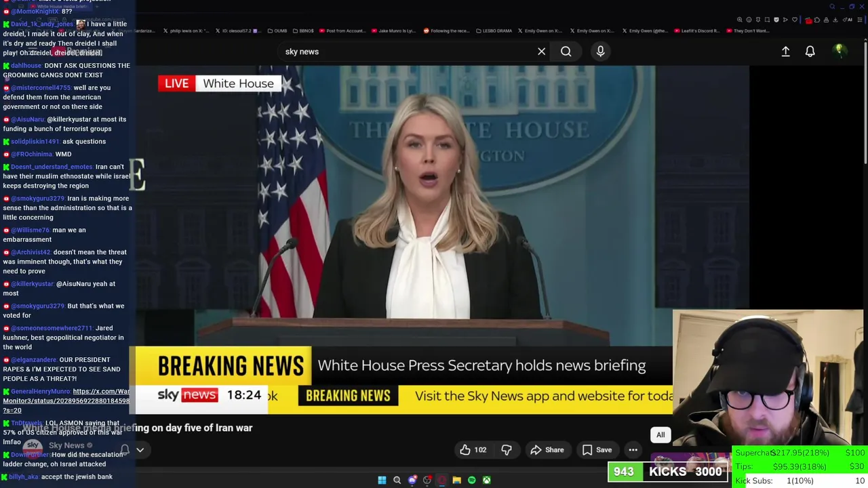The height and width of the screenshot is (488, 868).
Task: Like the video with thumbs-up (102)
Action: pos(473,450)
